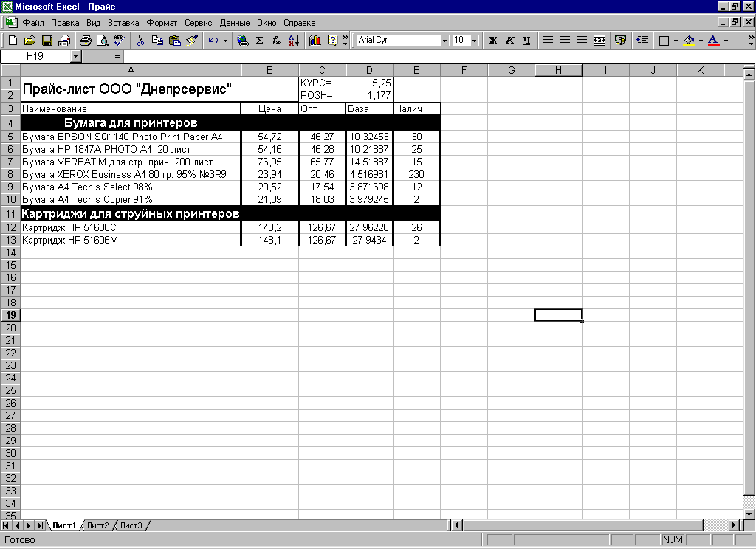Select row 19 header
Image resolution: width=756 pixels, height=549 pixels.
(10, 315)
